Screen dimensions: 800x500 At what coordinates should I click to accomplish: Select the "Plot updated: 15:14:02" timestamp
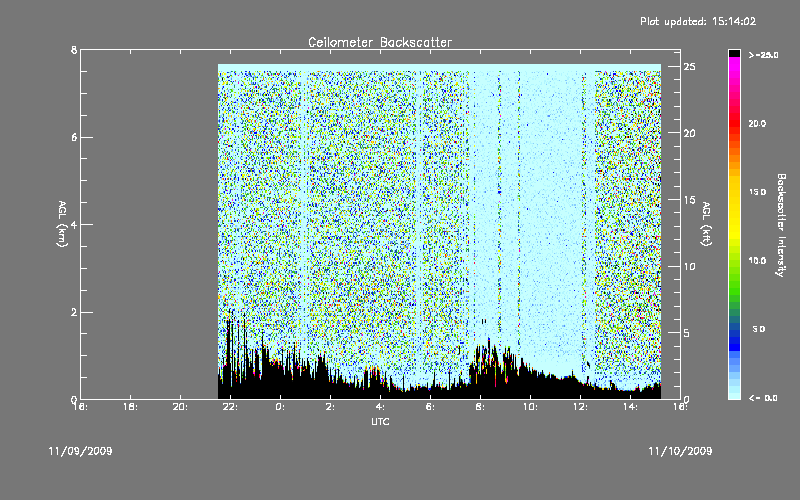pyautogui.click(x=698, y=21)
